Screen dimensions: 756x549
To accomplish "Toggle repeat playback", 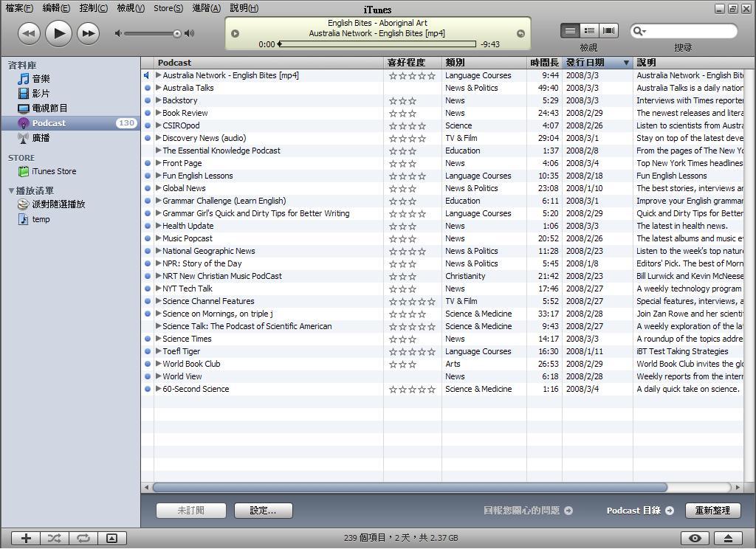I will tap(83, 539).
